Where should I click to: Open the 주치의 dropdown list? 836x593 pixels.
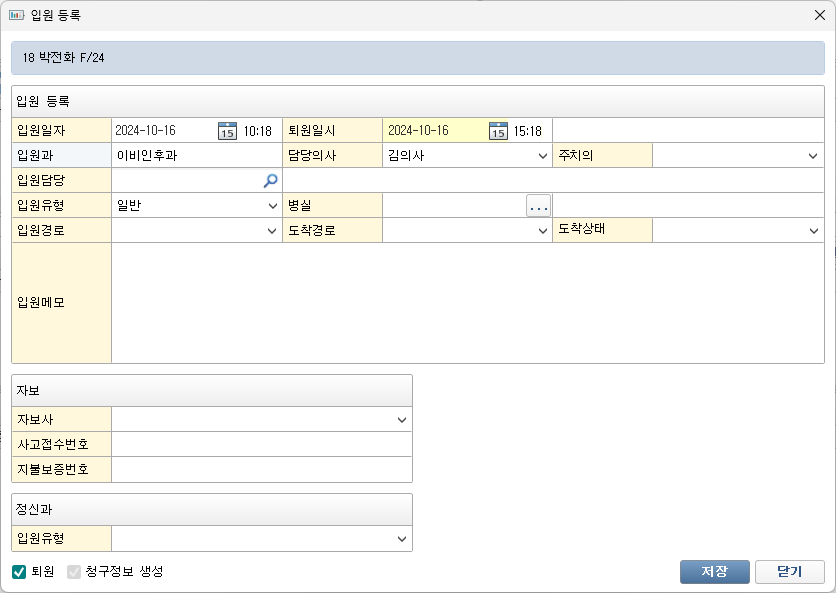pos(813,156)
